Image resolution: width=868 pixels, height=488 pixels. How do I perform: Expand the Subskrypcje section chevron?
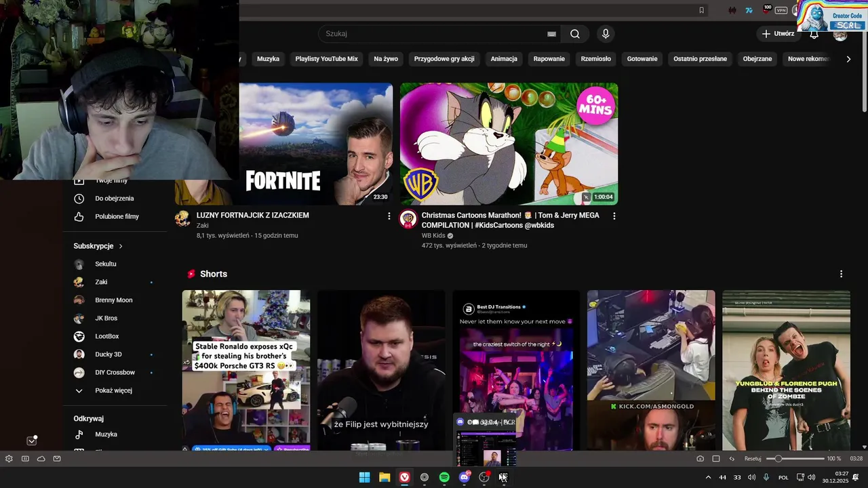point(121,246)
